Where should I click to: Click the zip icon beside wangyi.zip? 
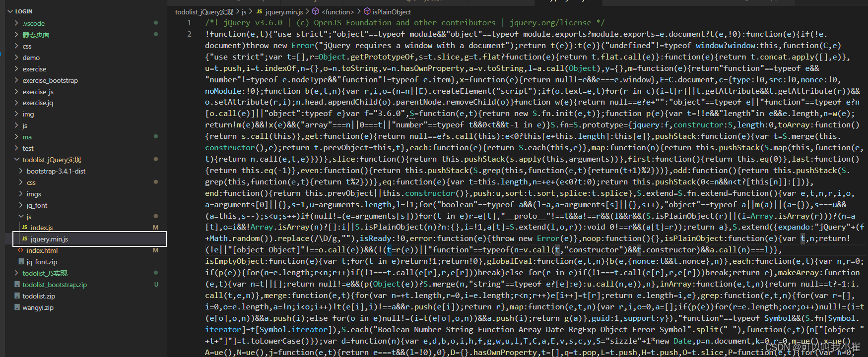coord(17,307)
